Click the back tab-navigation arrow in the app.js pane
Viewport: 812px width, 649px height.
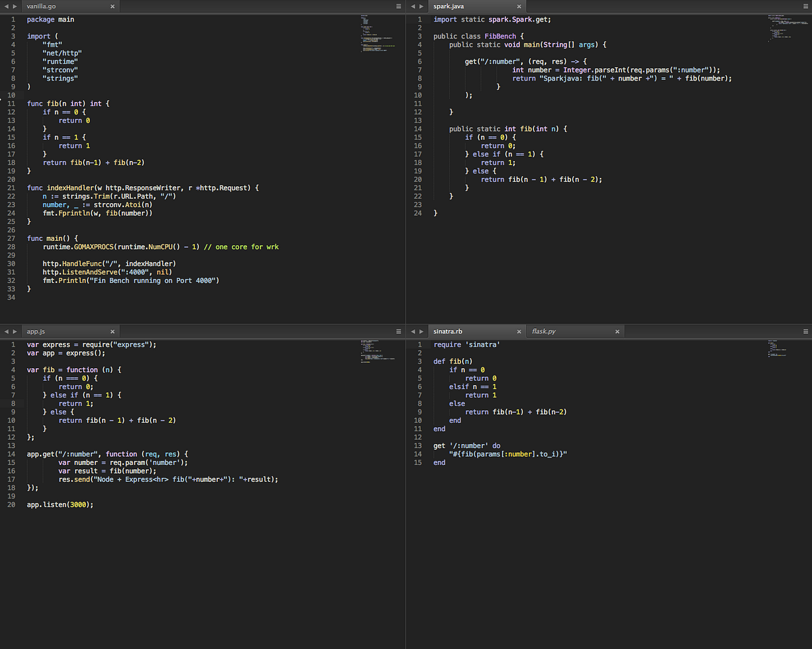pos(5,331)
